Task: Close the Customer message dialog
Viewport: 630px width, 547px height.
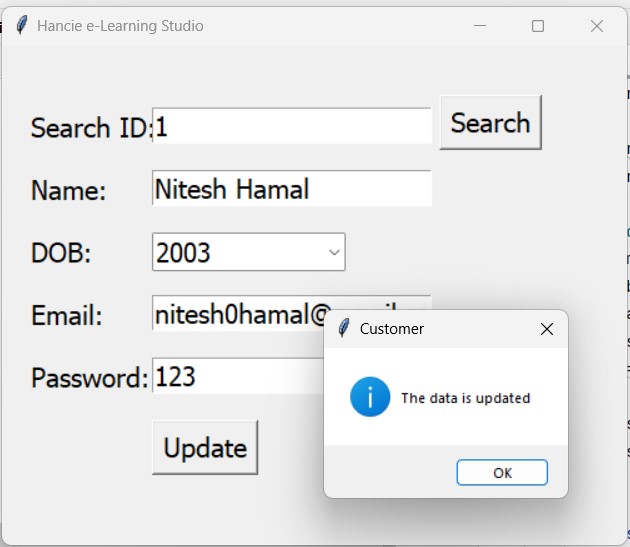Action: pos(546,329)
